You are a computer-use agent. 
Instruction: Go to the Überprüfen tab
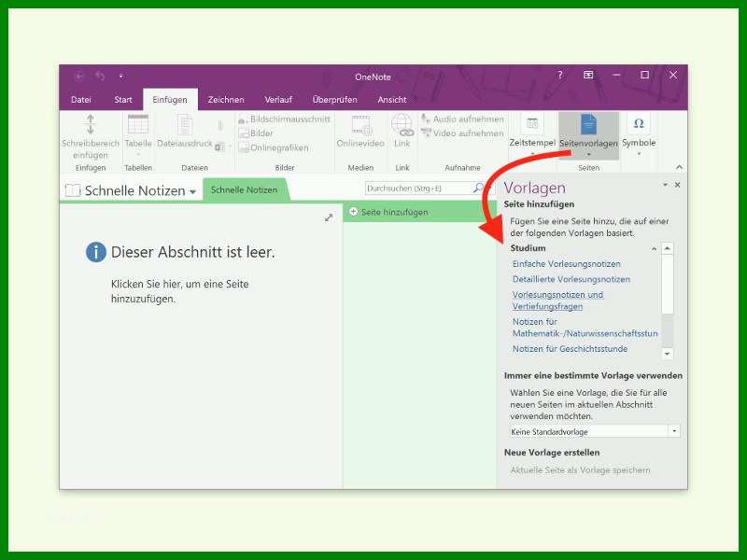pos(335,100)
